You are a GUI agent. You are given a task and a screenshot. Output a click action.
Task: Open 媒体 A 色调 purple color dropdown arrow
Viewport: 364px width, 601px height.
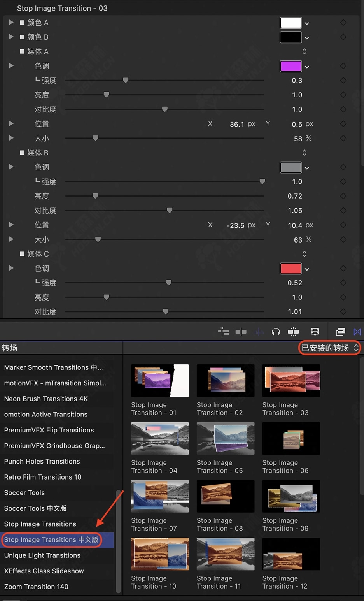(x=307, y=67)
